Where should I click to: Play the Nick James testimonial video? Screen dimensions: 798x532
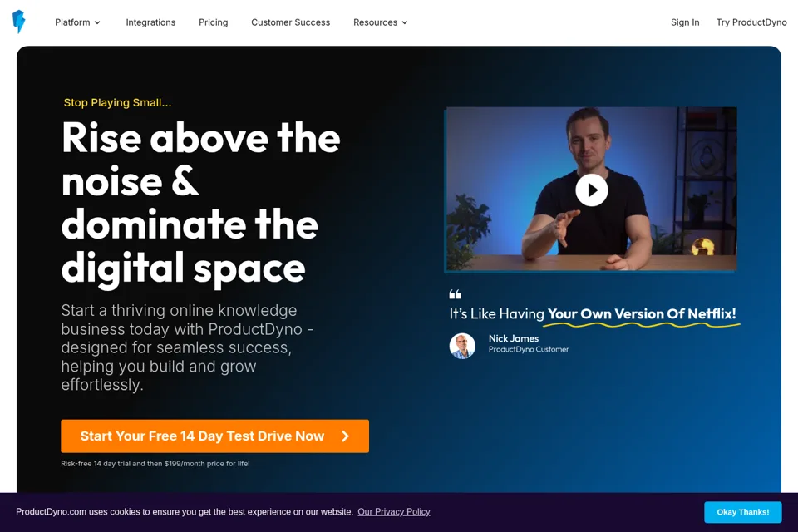pyautogui.click(x=591, y=190)
